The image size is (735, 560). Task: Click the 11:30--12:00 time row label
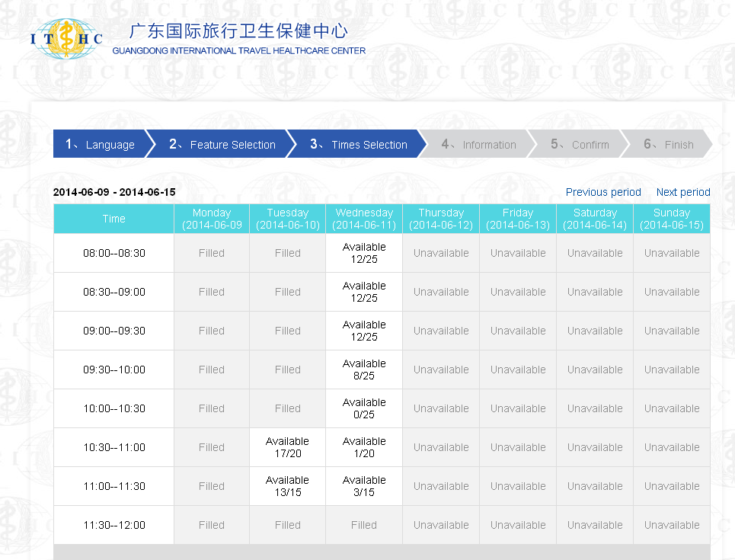[x=114, y=525]
